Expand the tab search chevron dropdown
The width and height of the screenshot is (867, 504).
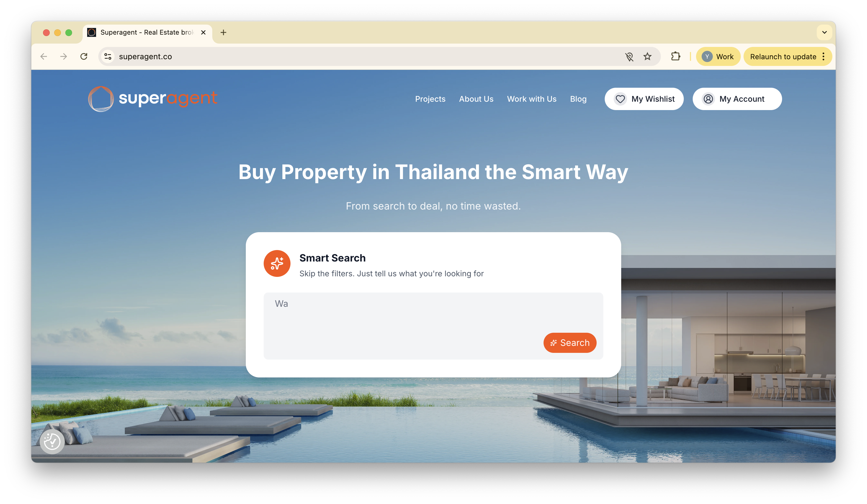(x=824, y=32)
